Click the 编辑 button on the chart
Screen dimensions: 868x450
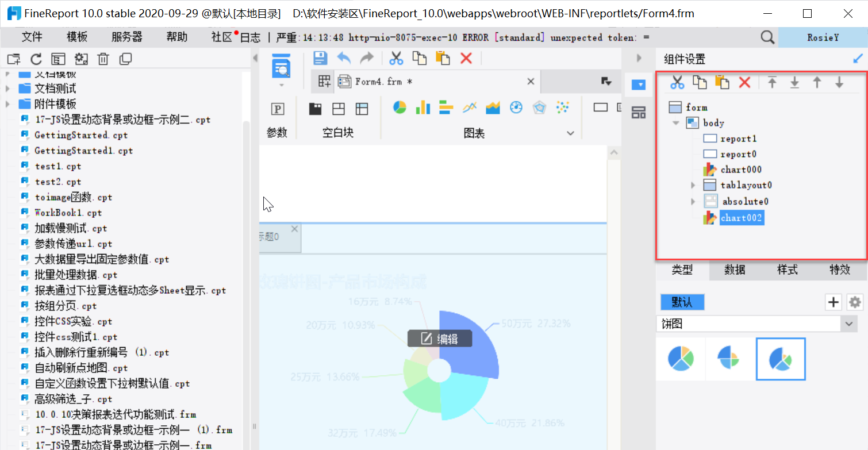click(x=440, y=339)
